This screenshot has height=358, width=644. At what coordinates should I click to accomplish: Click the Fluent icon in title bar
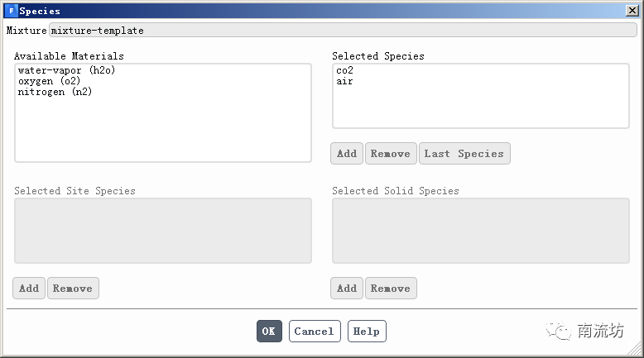click(11, 11)
